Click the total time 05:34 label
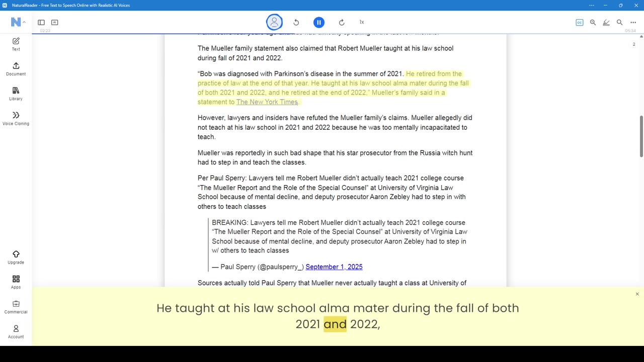Viewport: 644px width, 362px height. tap(630, 31)
